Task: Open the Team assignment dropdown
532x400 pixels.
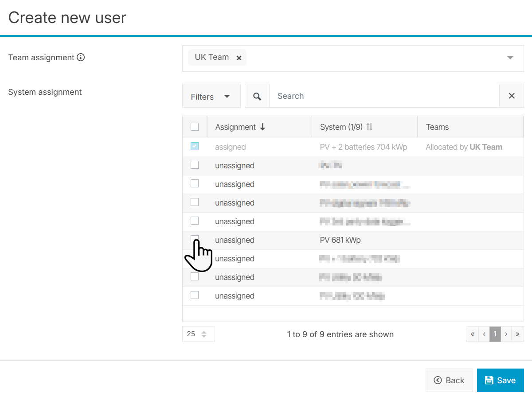Action: click(510, 58)
